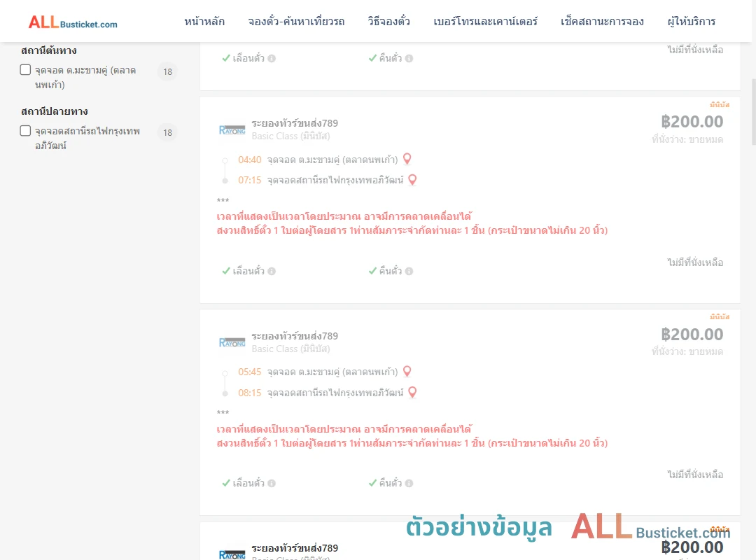Click 04:40 departure time text
Viewport: 756px width, 560px height.
tap(250, 160)
